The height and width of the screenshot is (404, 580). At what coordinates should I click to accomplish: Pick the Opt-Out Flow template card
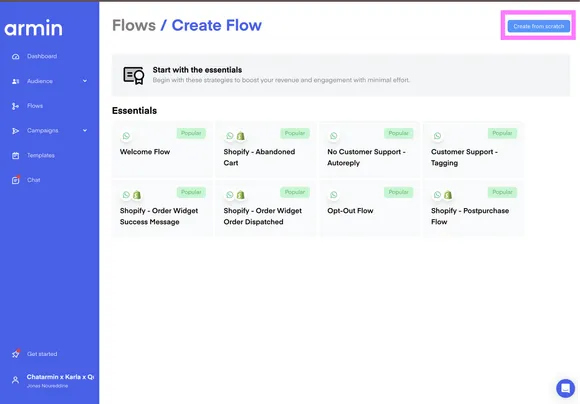tap(370, 208)
